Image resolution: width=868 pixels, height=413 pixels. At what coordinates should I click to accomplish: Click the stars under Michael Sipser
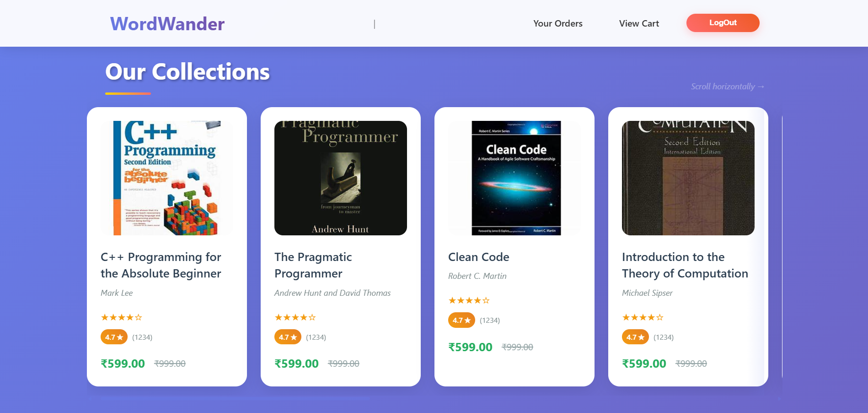643,317
